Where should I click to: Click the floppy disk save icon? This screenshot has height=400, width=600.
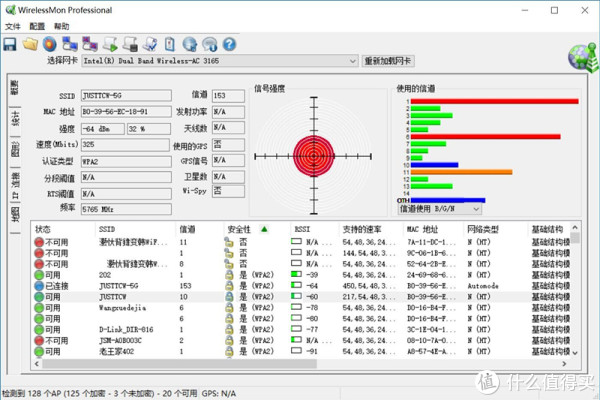[x=10, y=44]
